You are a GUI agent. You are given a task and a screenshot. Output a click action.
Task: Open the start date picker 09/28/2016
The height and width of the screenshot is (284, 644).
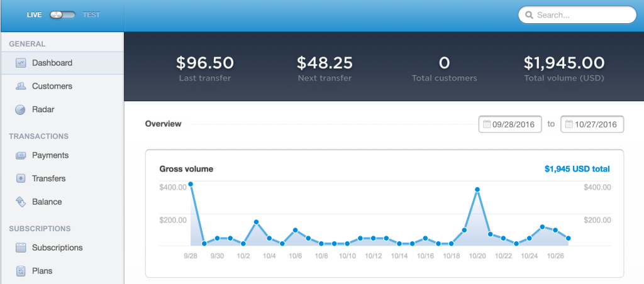(512, 124)
